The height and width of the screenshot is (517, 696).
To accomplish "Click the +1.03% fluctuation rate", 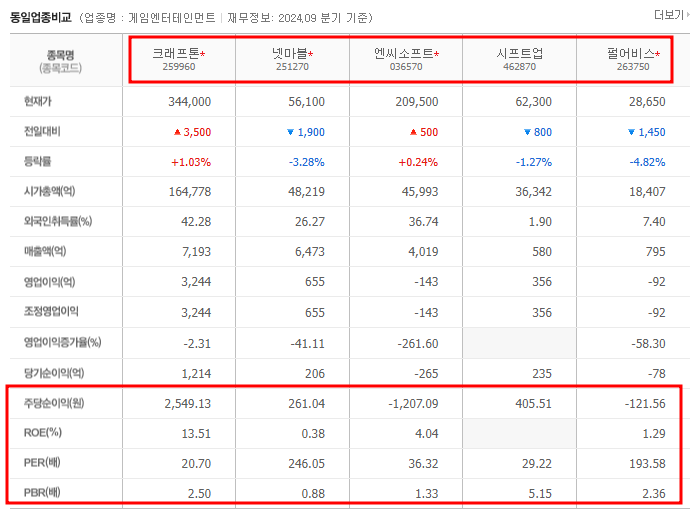I will click(191, 162).
